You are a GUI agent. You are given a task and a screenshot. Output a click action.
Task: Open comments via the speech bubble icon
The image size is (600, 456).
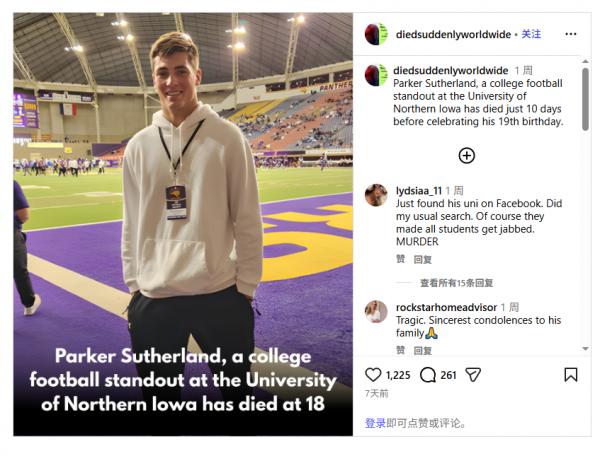(428, 375)
